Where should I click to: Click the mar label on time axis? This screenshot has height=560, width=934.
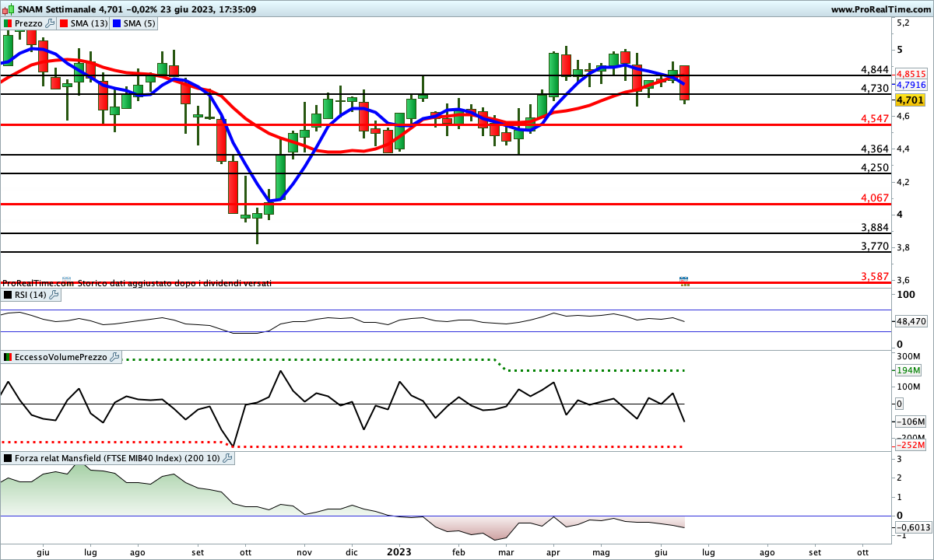click(506, 551)
